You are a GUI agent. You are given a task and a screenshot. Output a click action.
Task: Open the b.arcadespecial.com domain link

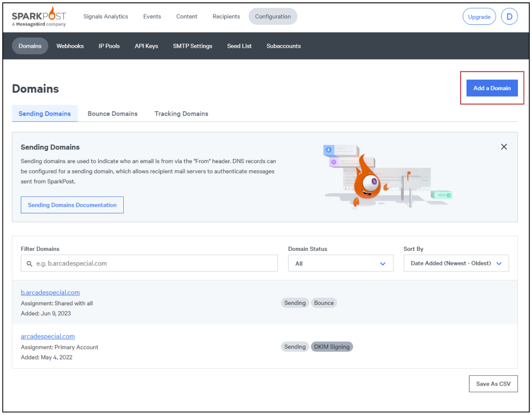(x=50, y=293)
